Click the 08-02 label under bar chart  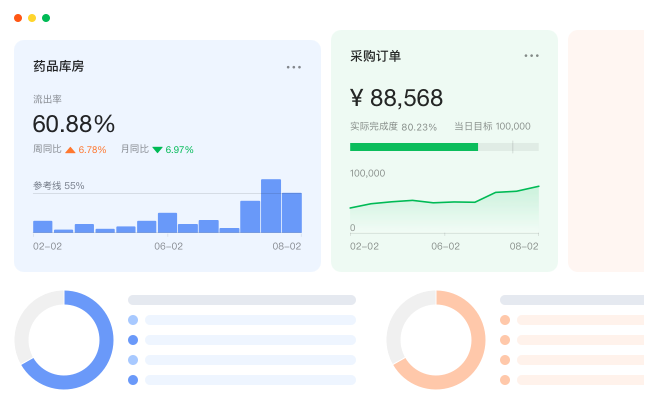(x=287, y=247)
